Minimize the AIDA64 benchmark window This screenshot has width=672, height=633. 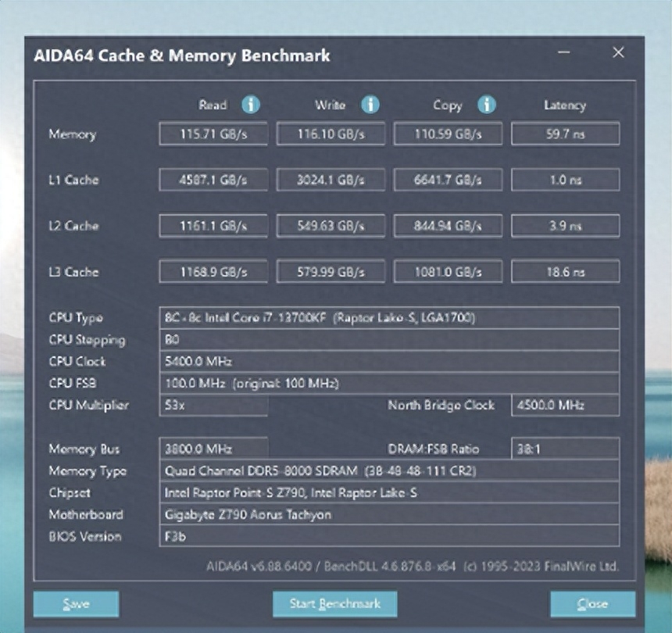[564, 52]
